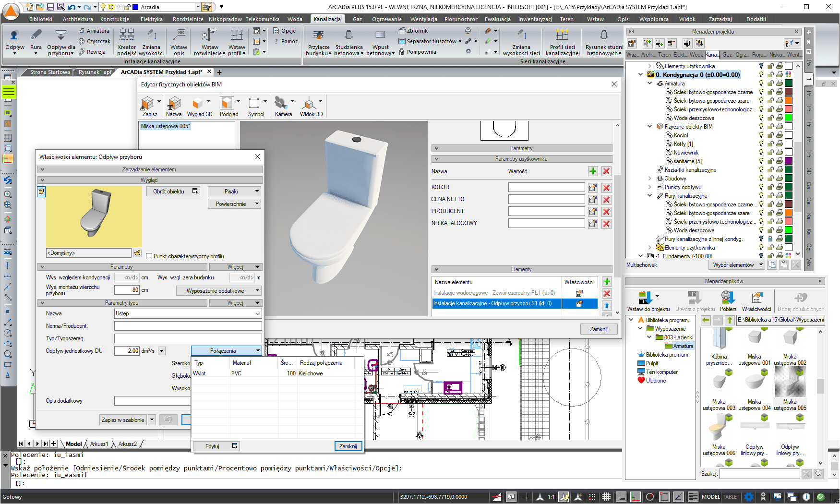Open the Powierzchnie dropdown
840x504 pixels.
(234, 204)
